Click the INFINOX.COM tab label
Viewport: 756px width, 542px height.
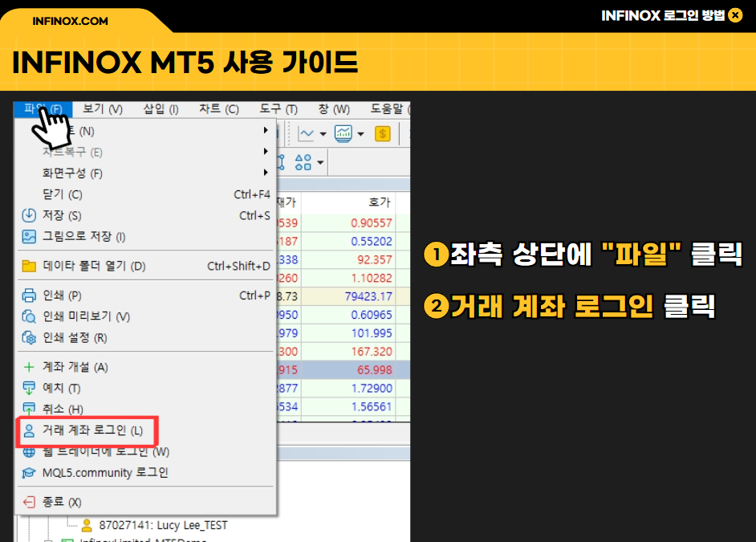coord(70,21)
